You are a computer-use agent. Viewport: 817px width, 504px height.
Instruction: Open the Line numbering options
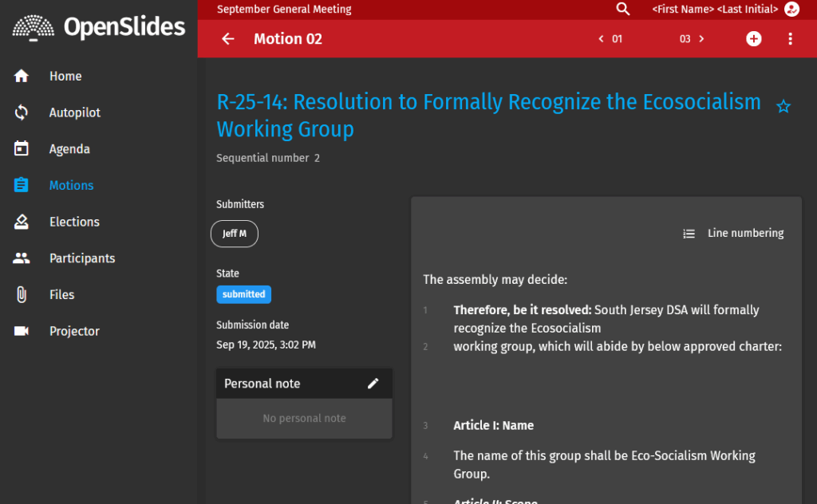click(x=734, y=234)
